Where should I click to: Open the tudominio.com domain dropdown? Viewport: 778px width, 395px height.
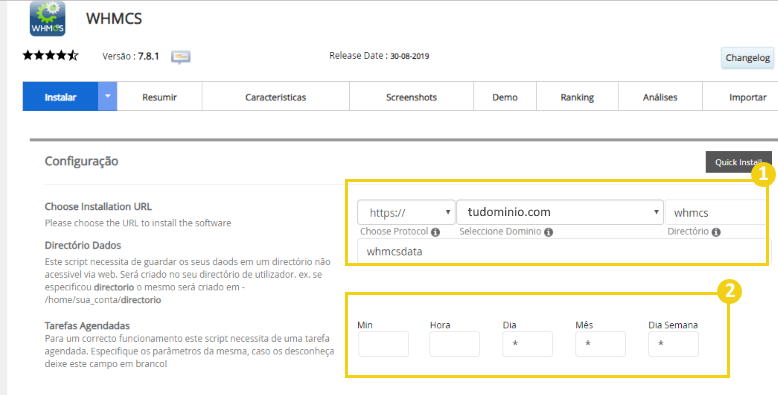(x=560, y=212)
